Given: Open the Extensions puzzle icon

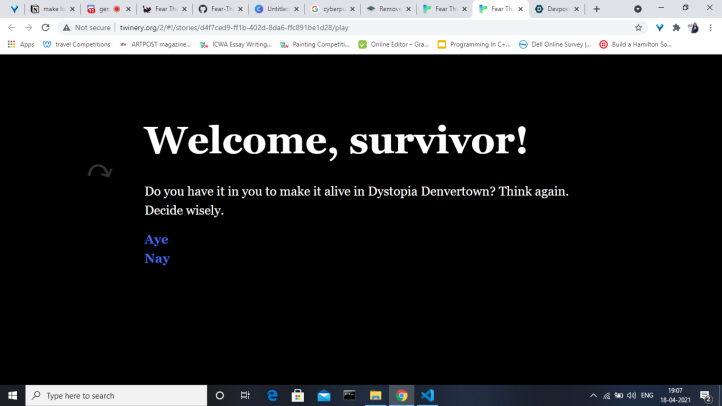Looking at the screenshot, I should click(x=676, y=28).
